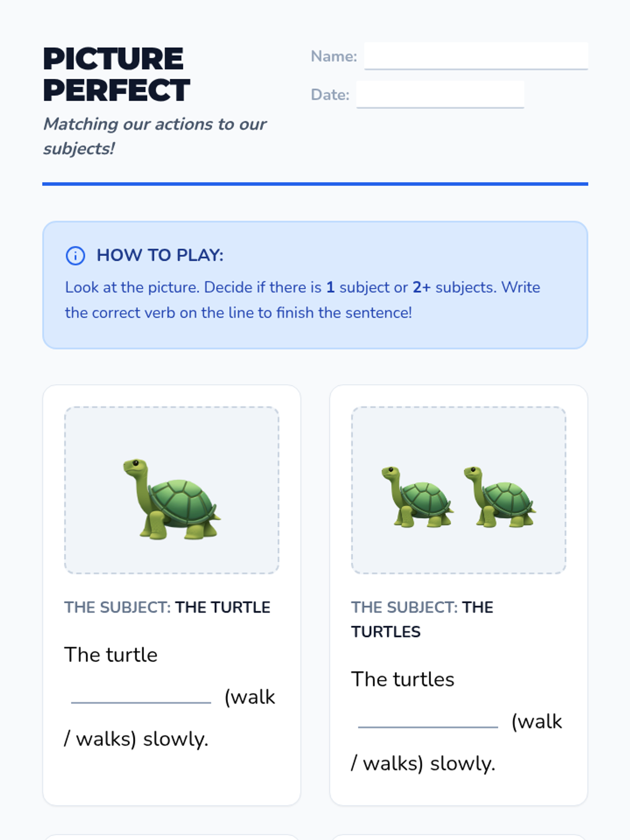This screenshot has height=840, width=630.
Task: Click the blue divider line under header
Action: coord(315,184)
